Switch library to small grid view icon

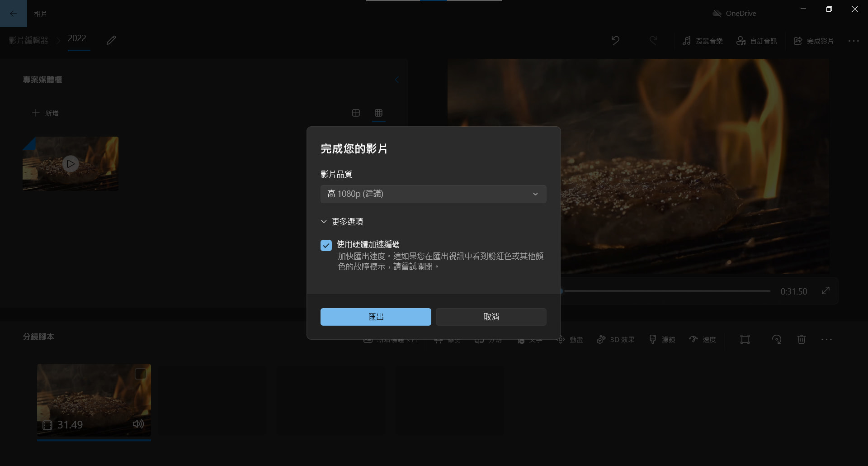click(378, 113)
